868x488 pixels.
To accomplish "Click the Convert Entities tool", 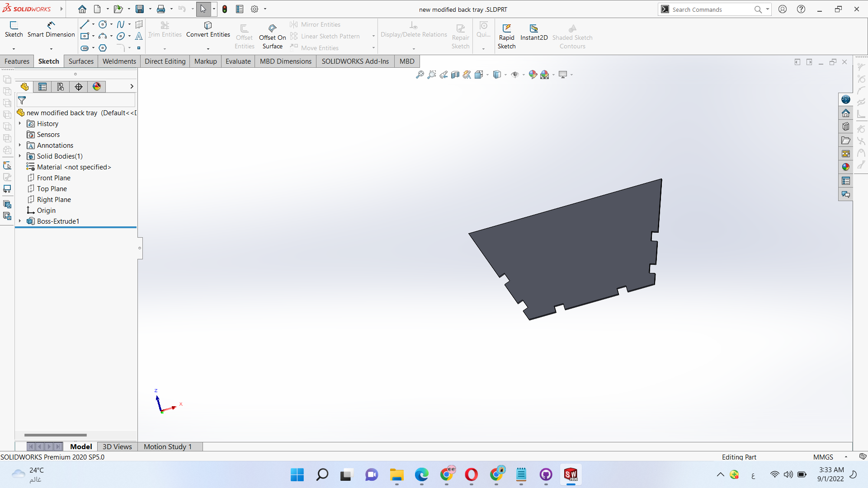I will (x=208, y=29).
